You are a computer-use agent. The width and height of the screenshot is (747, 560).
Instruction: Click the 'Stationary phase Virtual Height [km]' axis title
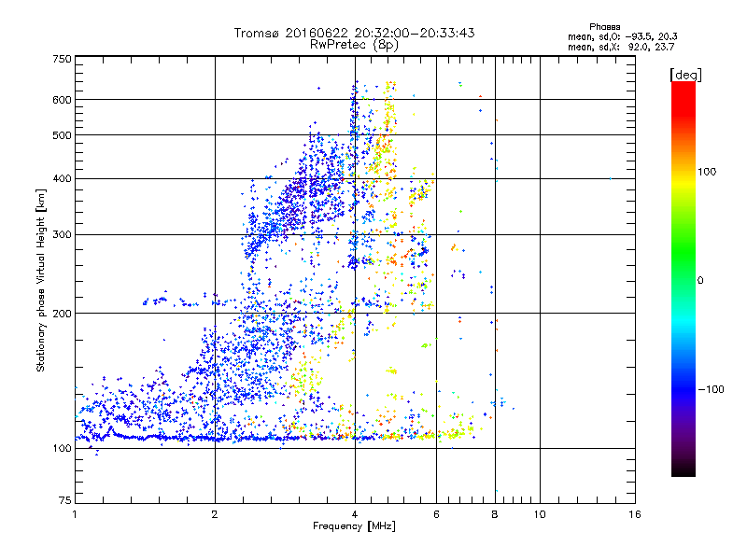(x=41, y=280)
